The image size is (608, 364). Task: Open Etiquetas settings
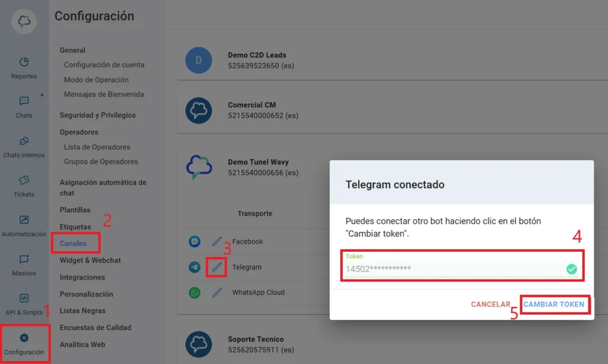(75, 227)
